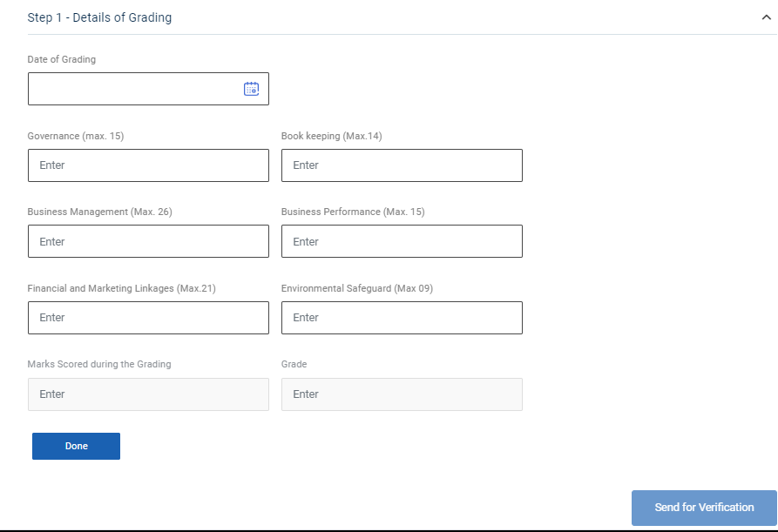Select the Book keeping input box
The image size is (778, 532).
click(402, 165)
